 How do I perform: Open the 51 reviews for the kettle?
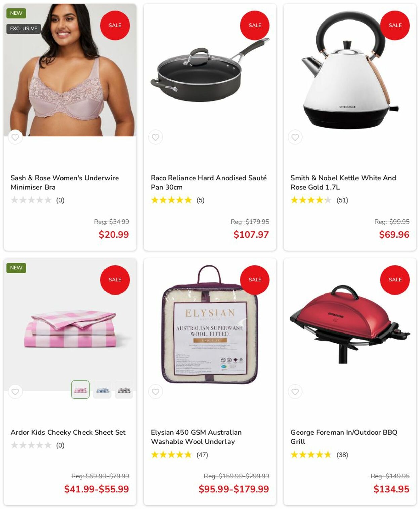(x=342, y=200)
